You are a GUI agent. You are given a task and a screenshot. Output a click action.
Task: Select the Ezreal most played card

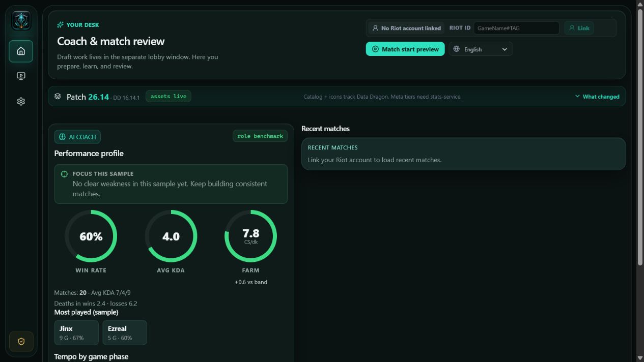(125, 333)
